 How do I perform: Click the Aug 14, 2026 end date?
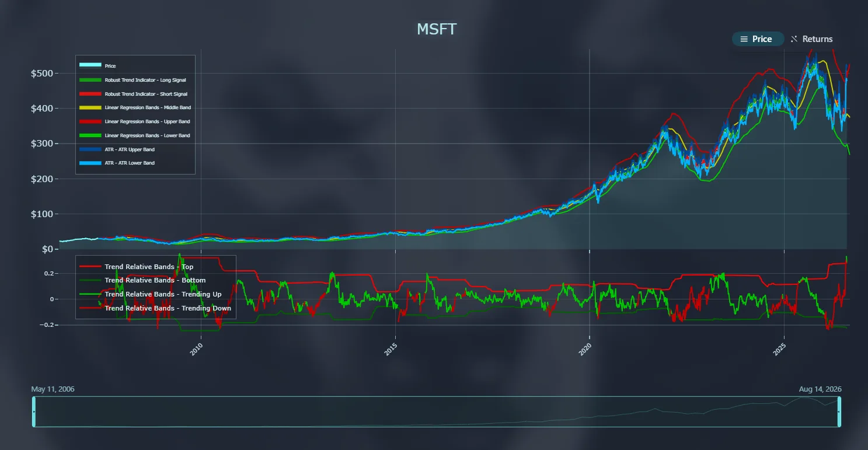coord(820,389)
